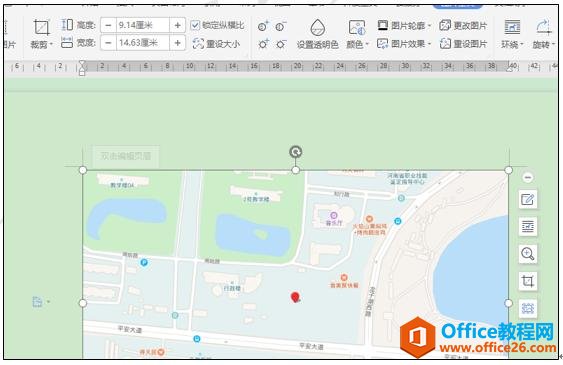Select the Crop (裁剪) tool icon

coord(41,28)
